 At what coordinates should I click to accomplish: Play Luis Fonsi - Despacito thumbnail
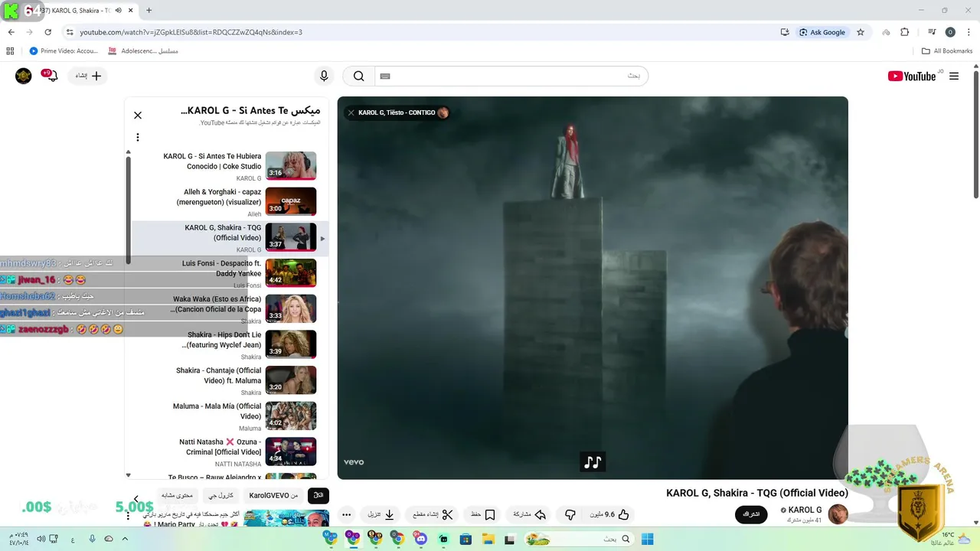coord(291,273)
